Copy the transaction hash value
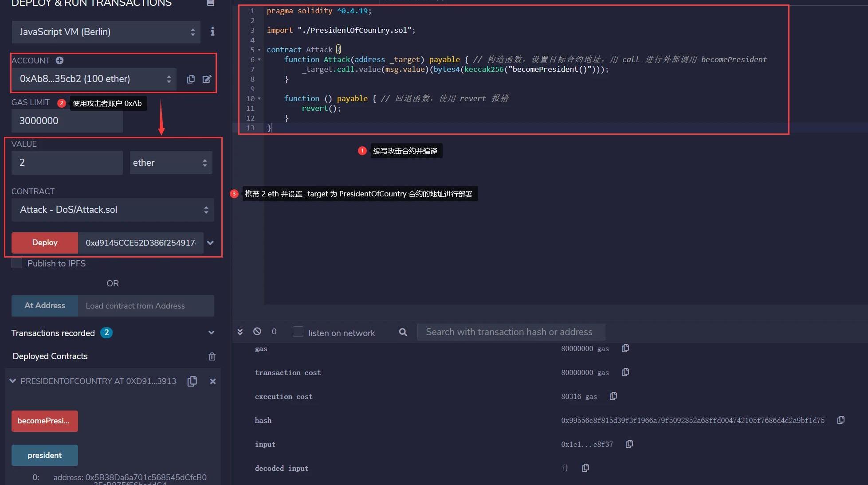Viewport: 868px width, 485px height. 841,420
